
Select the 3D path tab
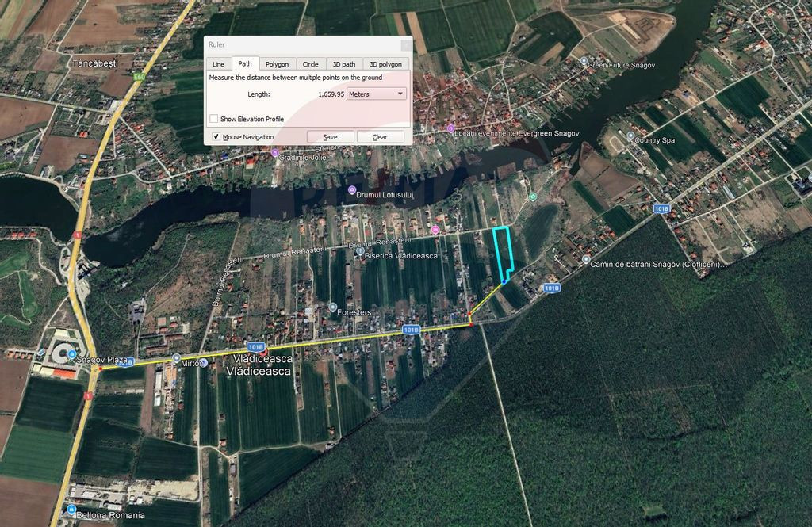(344, 64)
